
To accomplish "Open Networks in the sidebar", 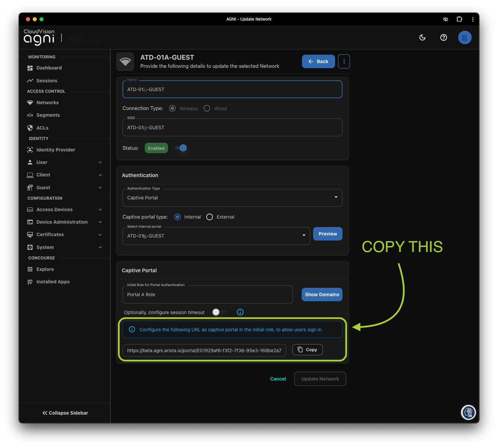I will pos(48,103).
